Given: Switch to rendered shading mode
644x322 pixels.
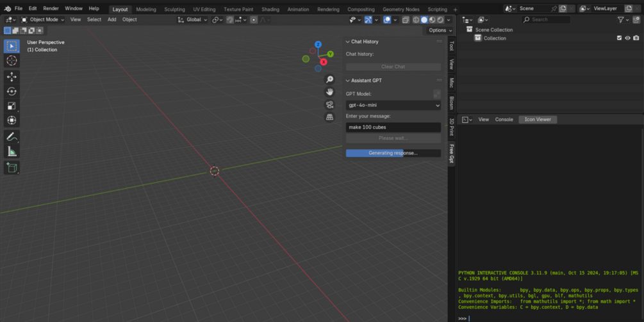Looking at the screenshot, I should tap(440, 20).
